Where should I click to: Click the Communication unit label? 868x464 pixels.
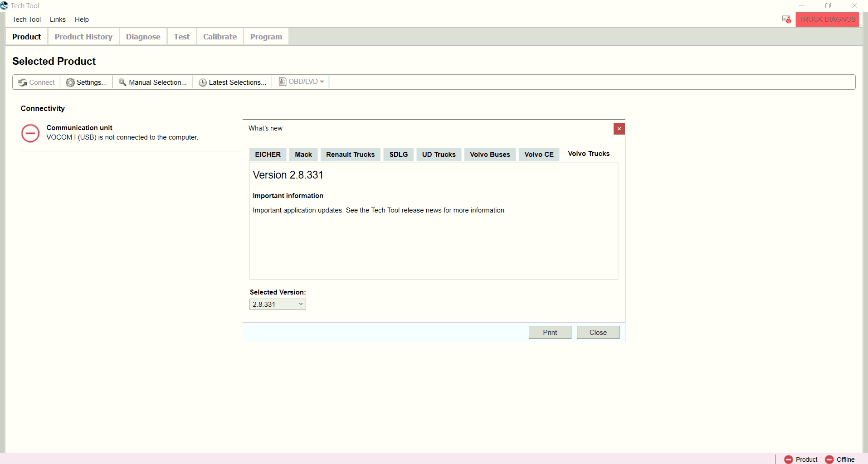[79, 128]
